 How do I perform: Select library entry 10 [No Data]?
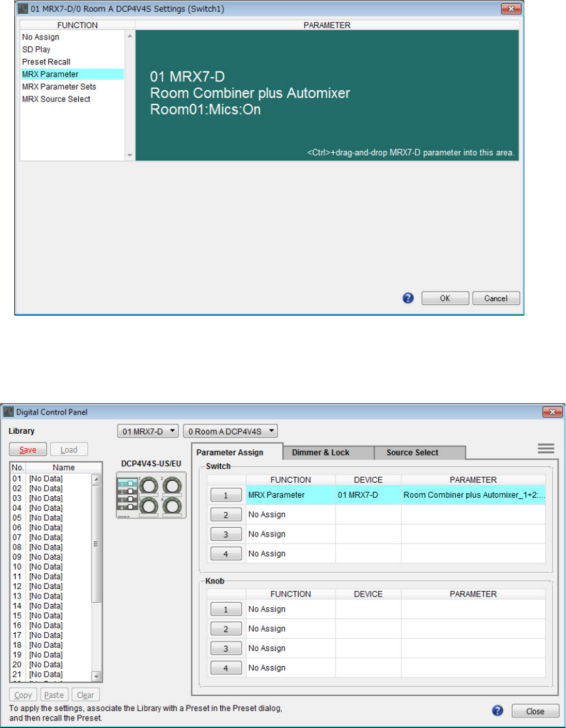(51, 567)
